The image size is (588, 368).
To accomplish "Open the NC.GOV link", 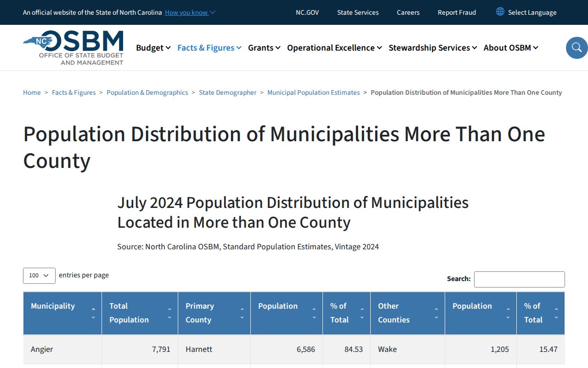I will click(x=307, y=12).
